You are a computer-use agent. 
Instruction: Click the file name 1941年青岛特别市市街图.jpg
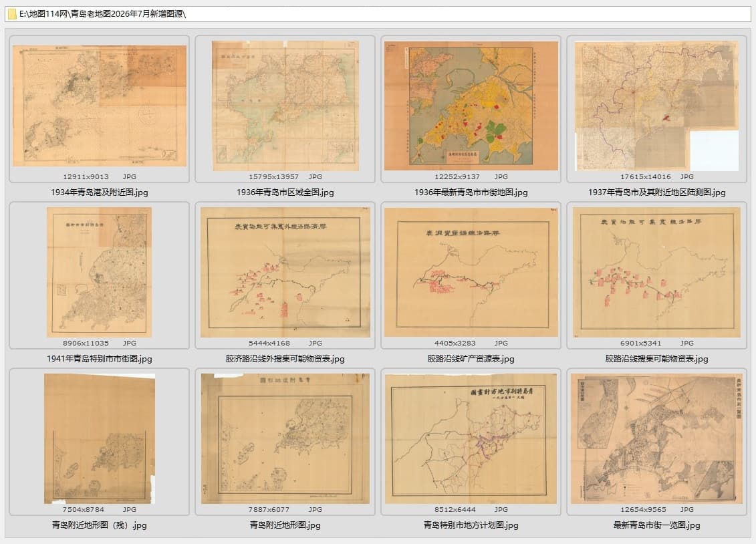coord(100,358)
